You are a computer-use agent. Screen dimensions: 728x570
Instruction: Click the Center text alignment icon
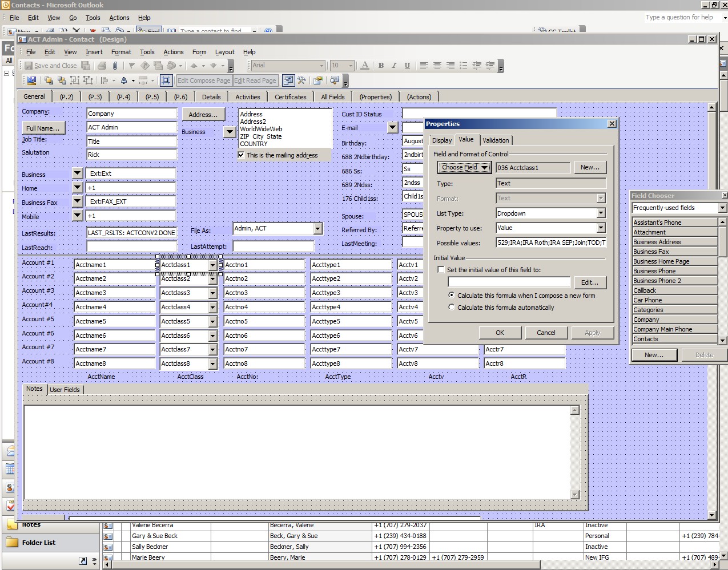coord(437,66)
